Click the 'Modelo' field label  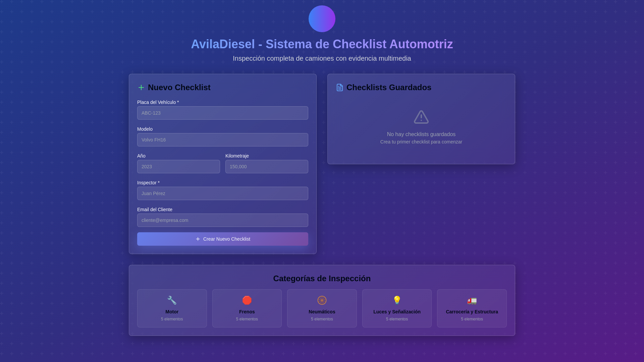click(x=145, y=129)
